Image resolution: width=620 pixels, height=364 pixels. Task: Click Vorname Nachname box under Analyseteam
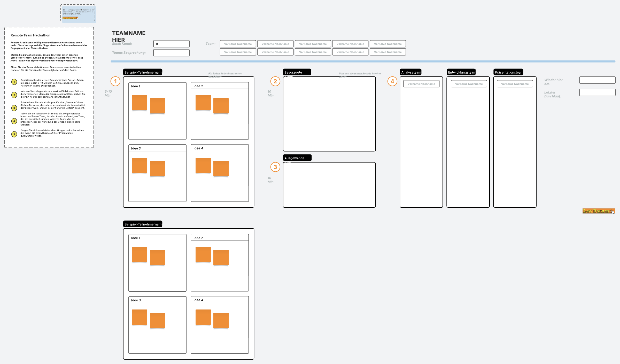pos(421,84)
